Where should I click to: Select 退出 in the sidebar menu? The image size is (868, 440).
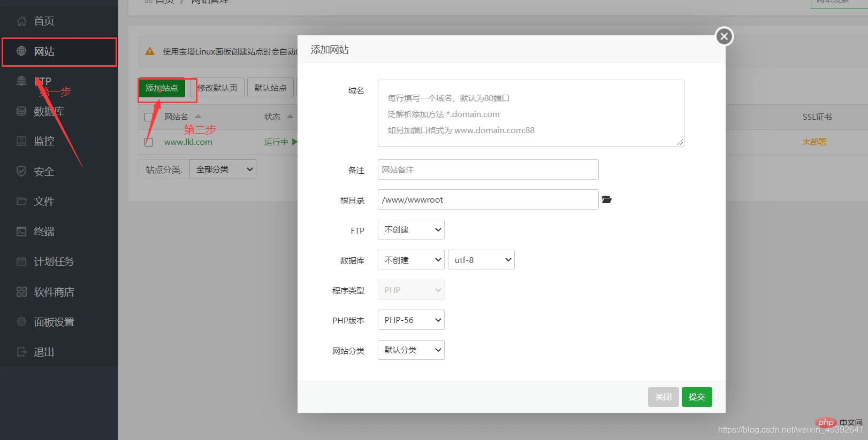(x=44, y=352)
